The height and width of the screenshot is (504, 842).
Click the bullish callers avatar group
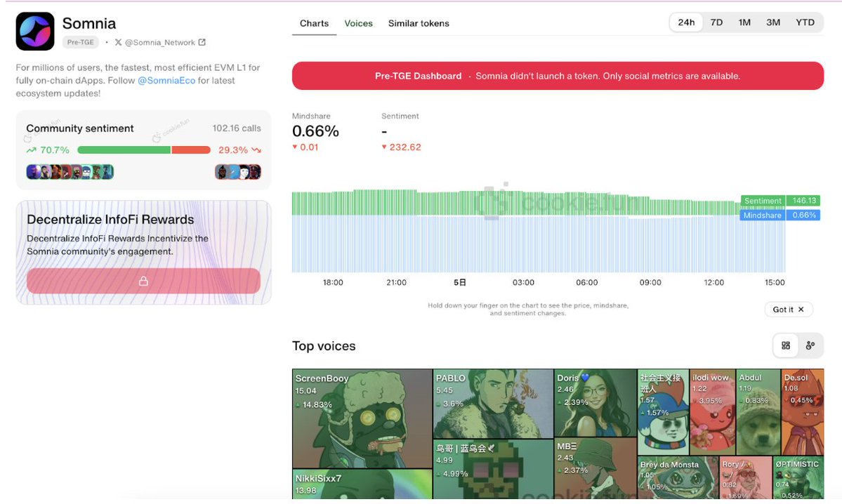pyautogui.click(x=70, y=172)
